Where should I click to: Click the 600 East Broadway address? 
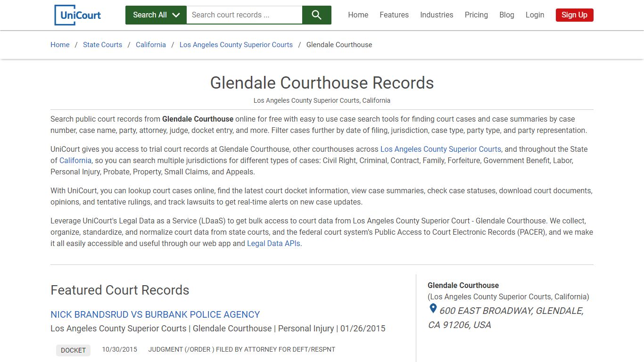point(506,318)
